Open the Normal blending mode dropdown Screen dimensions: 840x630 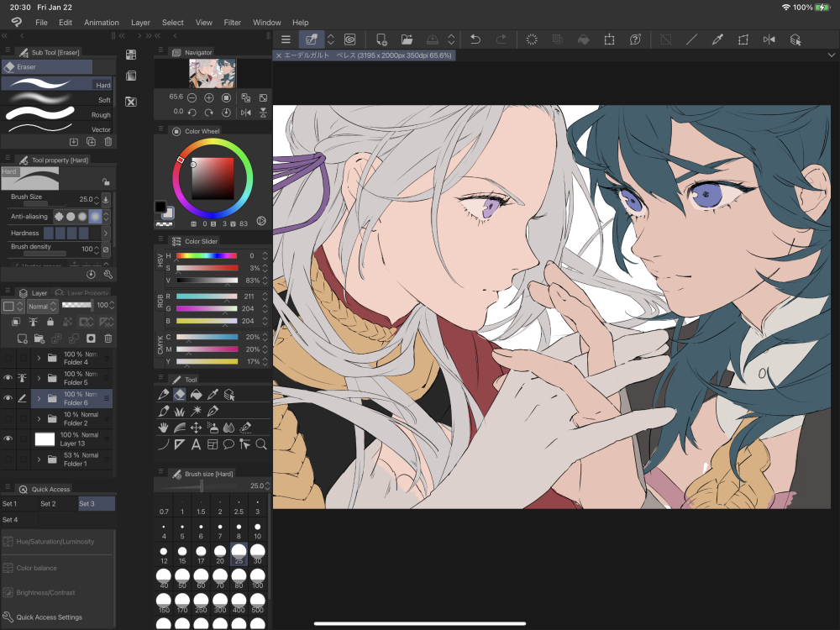tap(42, 307)
